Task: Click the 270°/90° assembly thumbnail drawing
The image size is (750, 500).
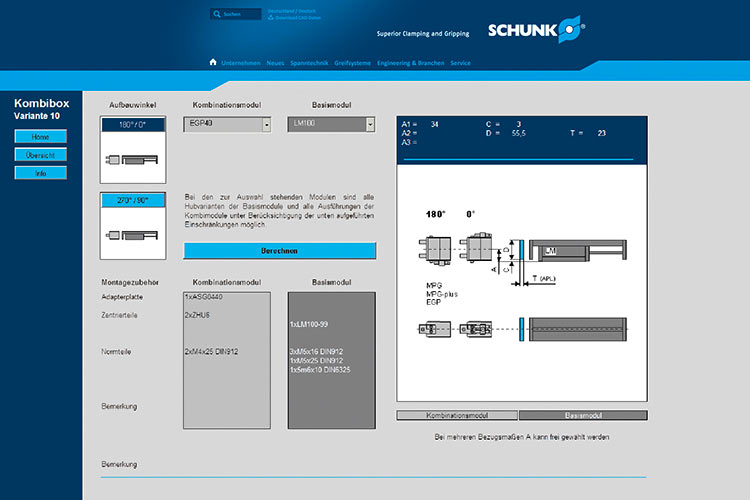Action: pyautogui.click(x=133, y=235)
